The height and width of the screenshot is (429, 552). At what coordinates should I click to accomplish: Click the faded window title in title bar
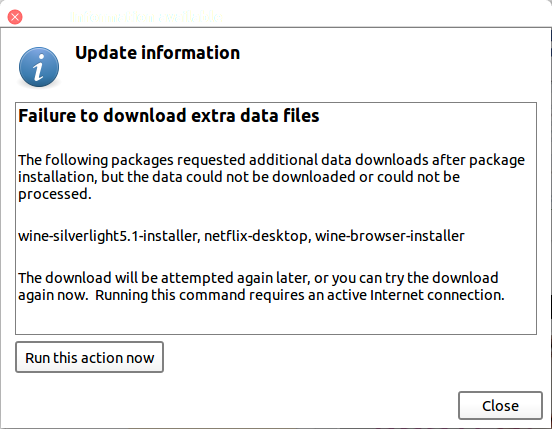[146, 17]
